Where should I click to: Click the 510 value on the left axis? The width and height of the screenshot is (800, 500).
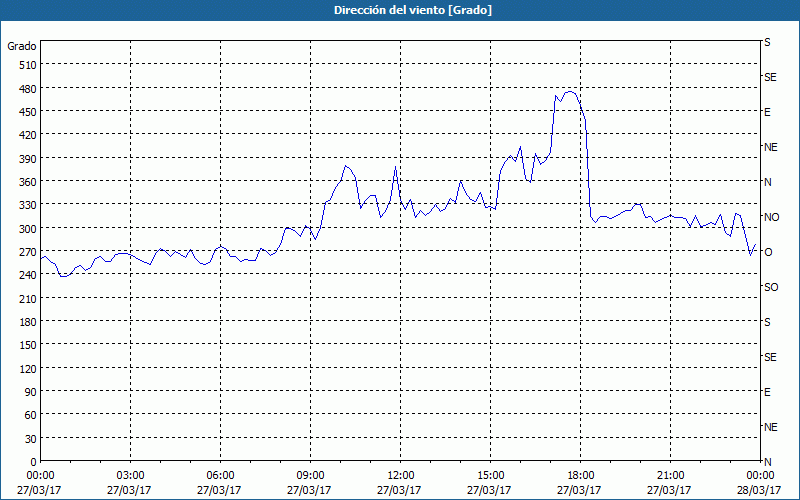coord(29,65)
